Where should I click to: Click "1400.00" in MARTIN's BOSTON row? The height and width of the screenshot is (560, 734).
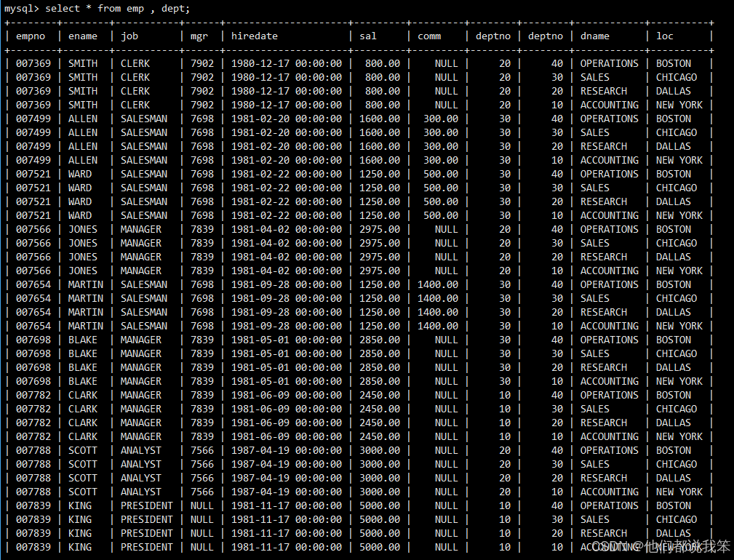click(x=438, y=284)
